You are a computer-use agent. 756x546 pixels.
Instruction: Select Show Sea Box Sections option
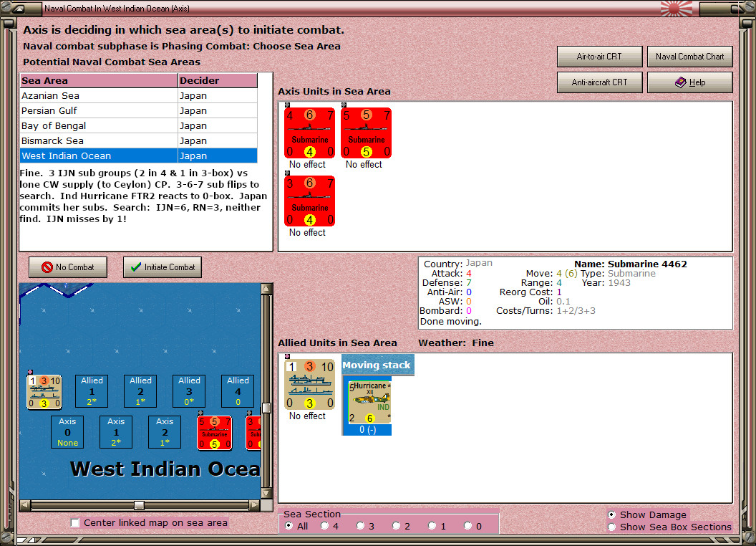click(612, 527)
